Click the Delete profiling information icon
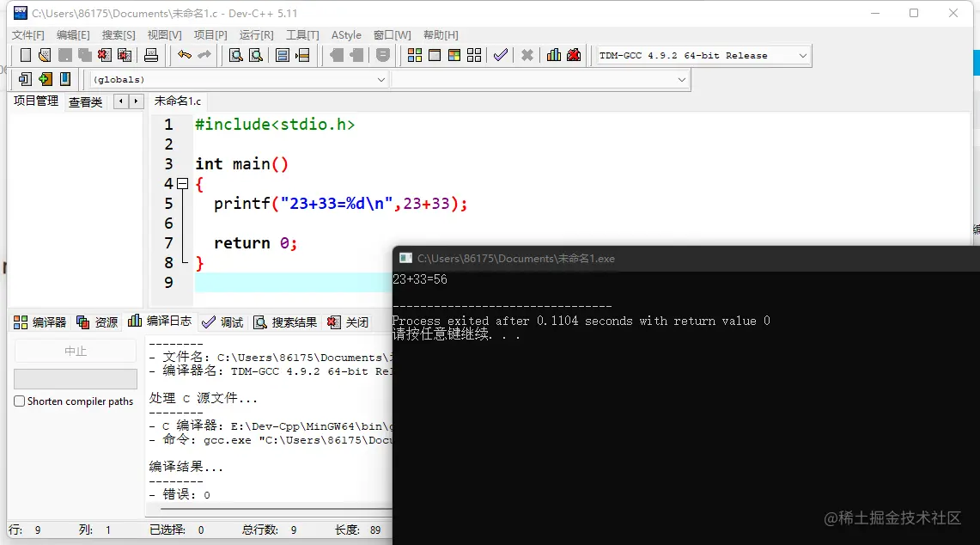 574,55
